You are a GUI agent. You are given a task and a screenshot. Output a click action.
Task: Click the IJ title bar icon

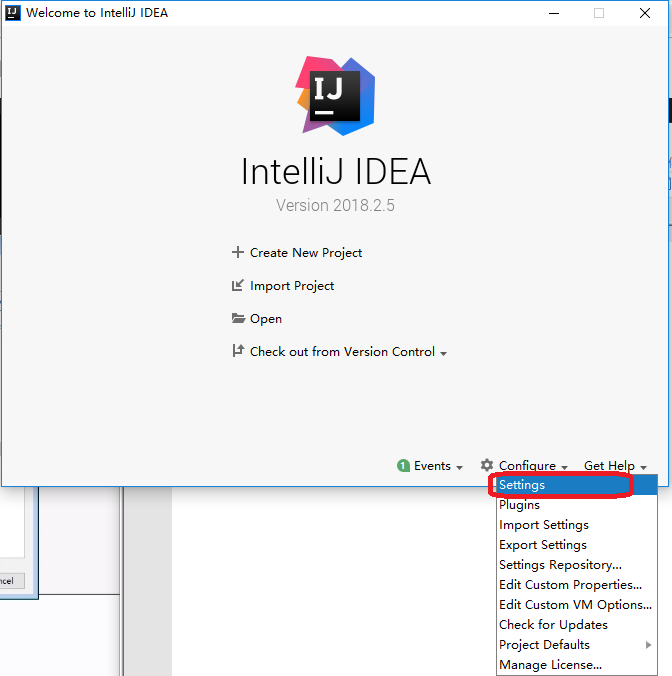(x=13, y=13)
